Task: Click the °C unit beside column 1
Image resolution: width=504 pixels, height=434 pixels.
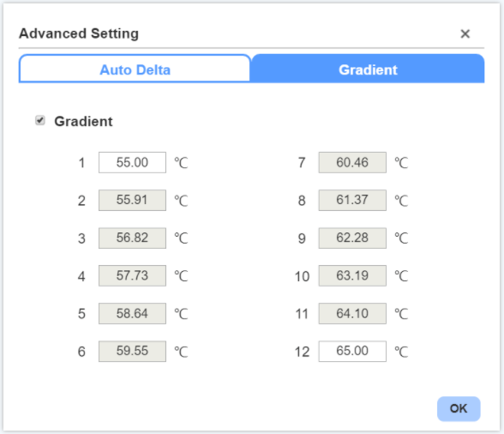Action: tap(181, 163)
